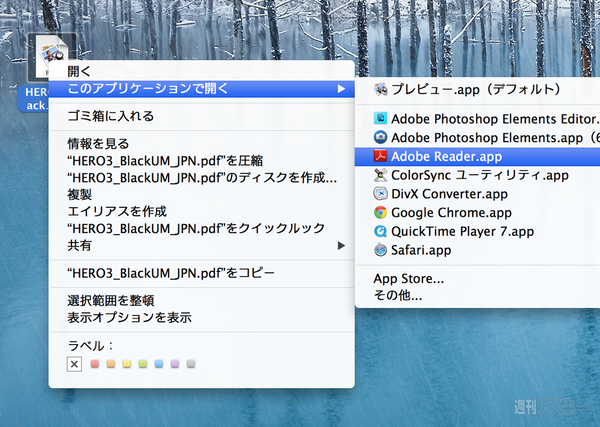Screen dimensions: 600x427
Task: Click the DivX Converter icon
Action: 380,193
